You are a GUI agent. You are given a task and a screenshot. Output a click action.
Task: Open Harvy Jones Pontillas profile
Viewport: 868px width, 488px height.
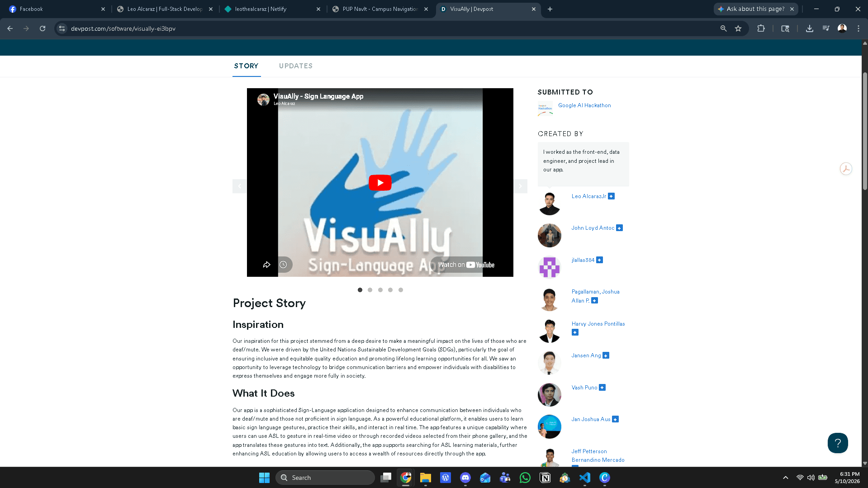point(598,324)
